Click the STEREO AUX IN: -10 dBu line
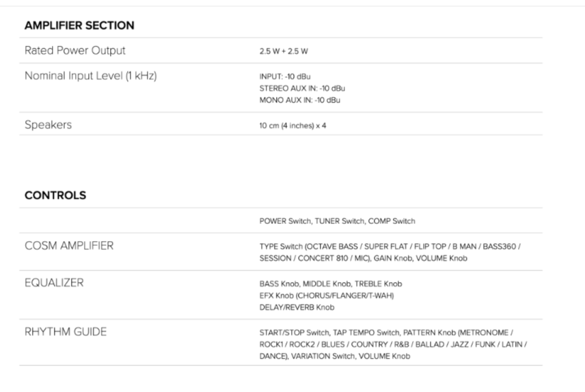 pos(302,88)
